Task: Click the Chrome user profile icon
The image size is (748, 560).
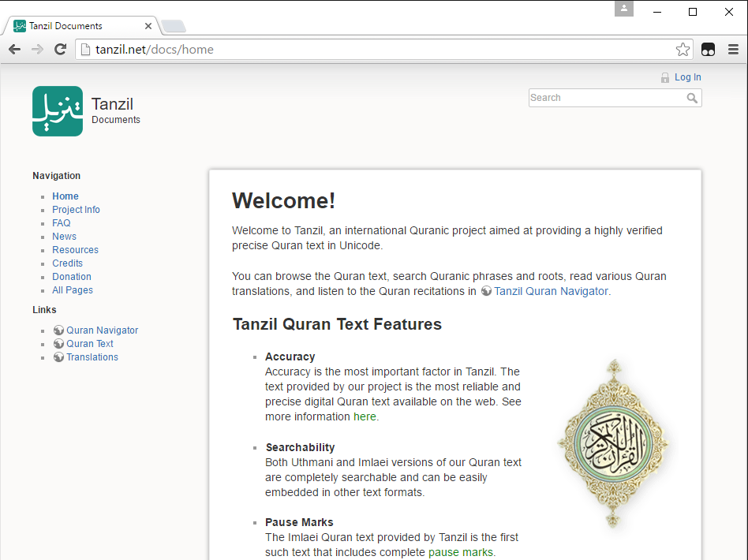Action: (623, 9)
